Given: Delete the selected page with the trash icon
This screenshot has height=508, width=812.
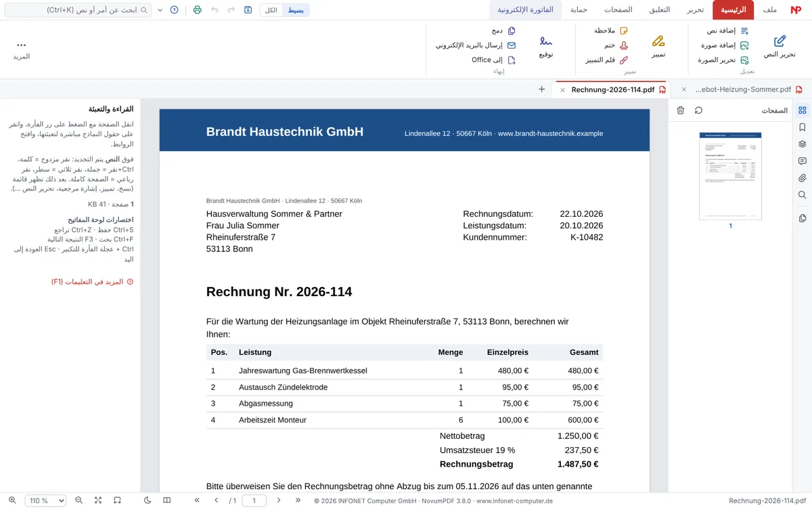Looking at the screenshot, I should coord(681,110).
